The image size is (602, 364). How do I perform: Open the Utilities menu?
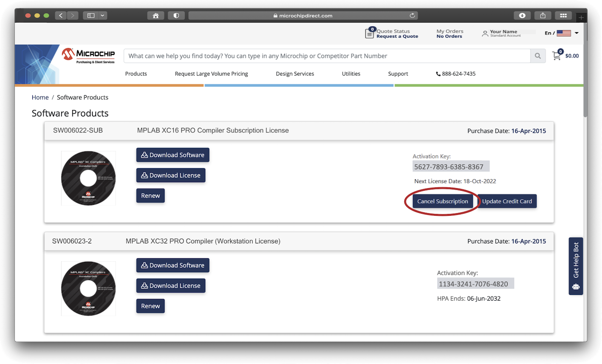(x=351, y=74)
